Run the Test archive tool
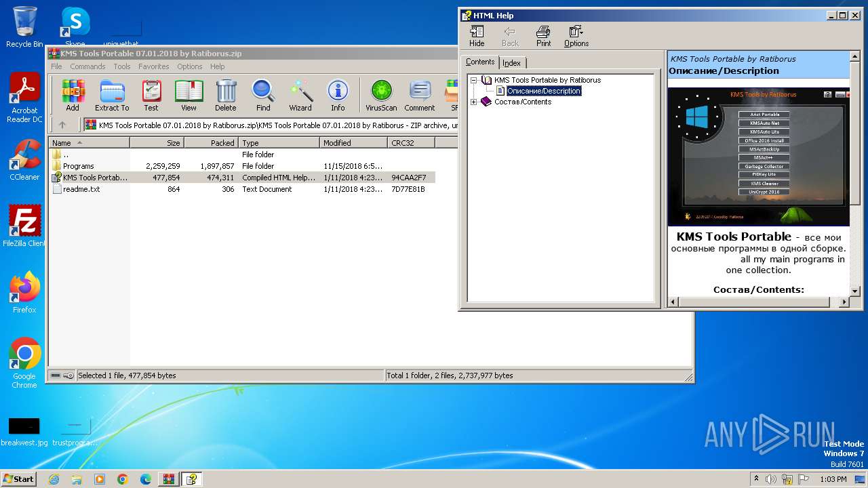The width and height of the screenshot is (868, 488). pyautogui.click(x=151, y=96)
